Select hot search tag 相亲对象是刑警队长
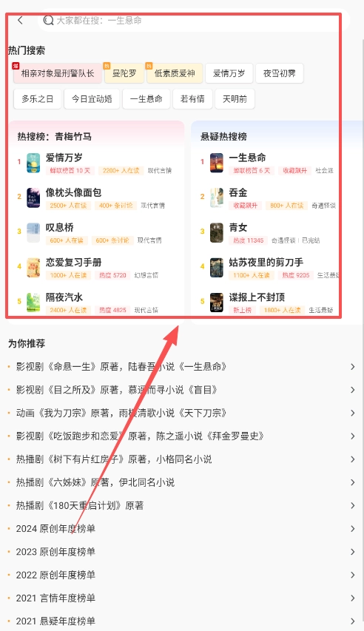The height and width of the screenshot is (631, 364). tap(57, 73)
